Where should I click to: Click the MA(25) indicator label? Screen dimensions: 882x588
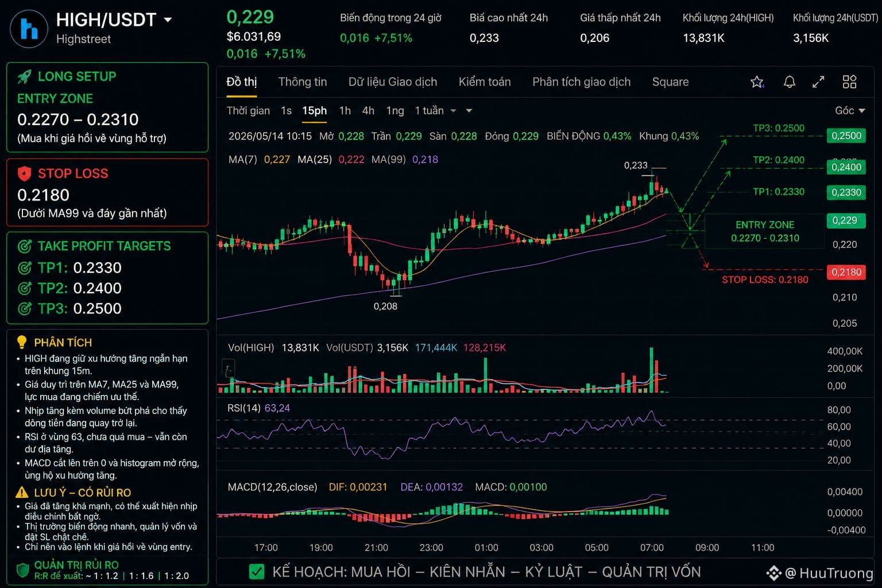point(315,160)
